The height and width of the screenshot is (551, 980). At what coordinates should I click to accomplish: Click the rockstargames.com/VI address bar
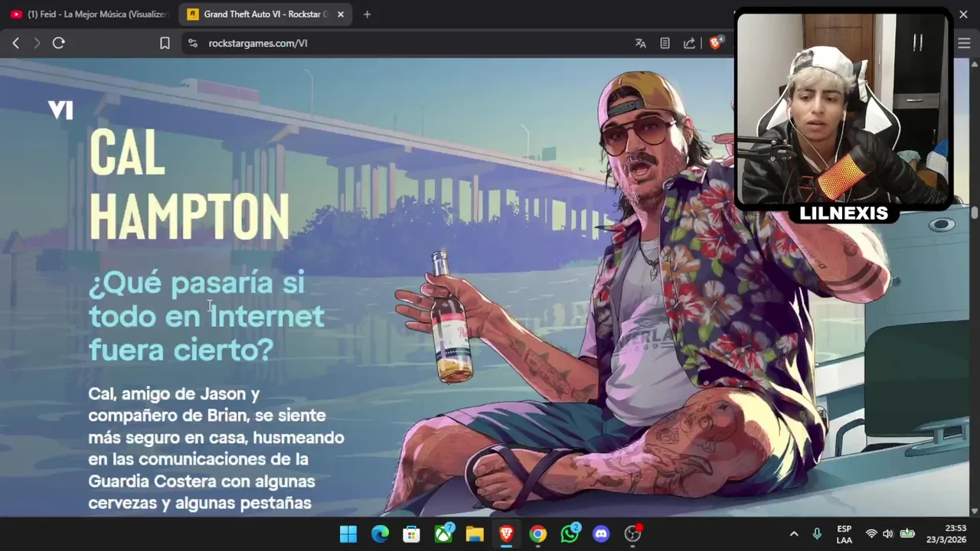tap(258, 44)
